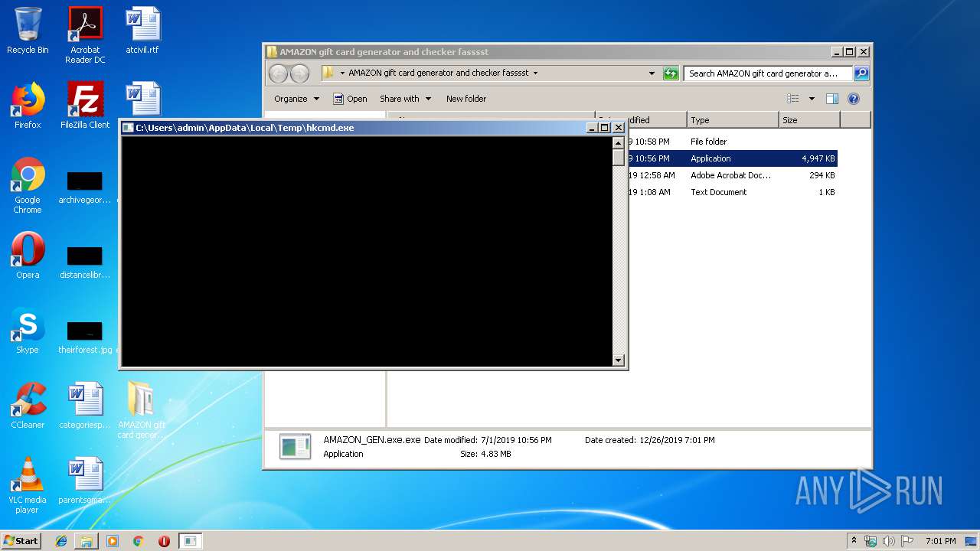Launch Acrobat Reader DC shortcut
The height and width of the screenshot is (551, 980).
(85, 35)
